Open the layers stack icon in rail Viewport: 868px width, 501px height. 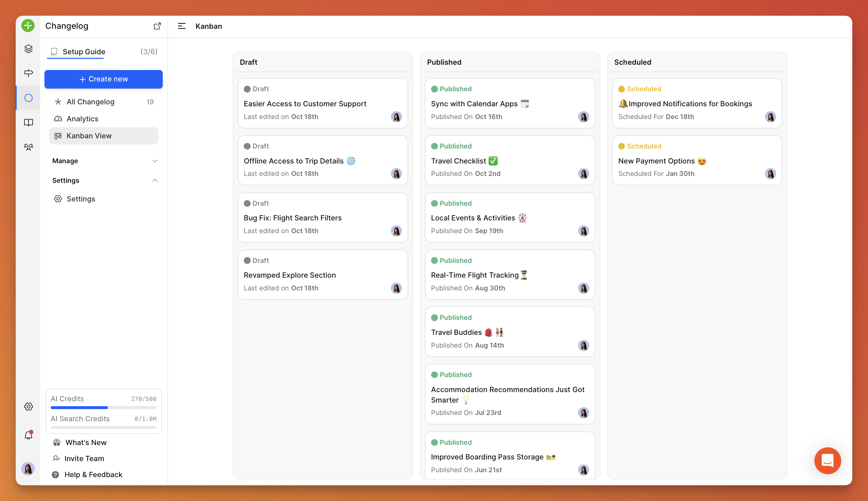point(28,48)
